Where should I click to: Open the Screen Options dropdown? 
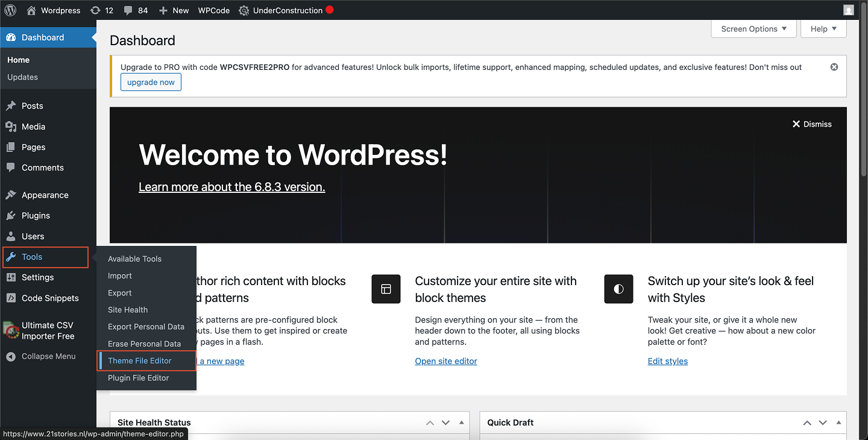pos(753,28)
